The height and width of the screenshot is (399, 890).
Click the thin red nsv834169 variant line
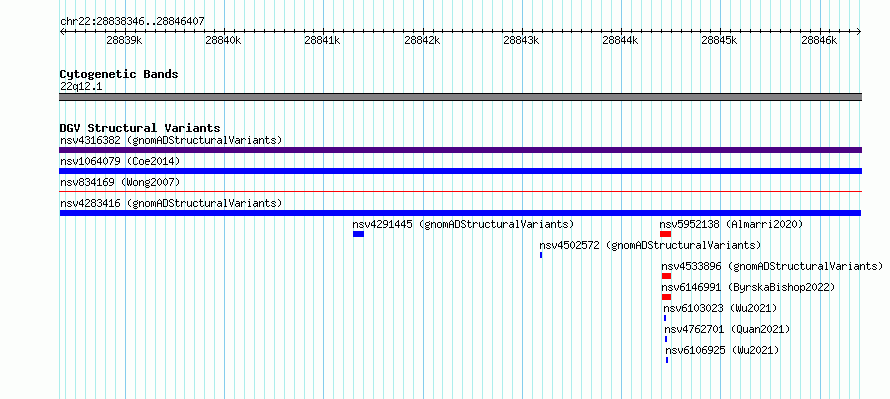point(460,192)
